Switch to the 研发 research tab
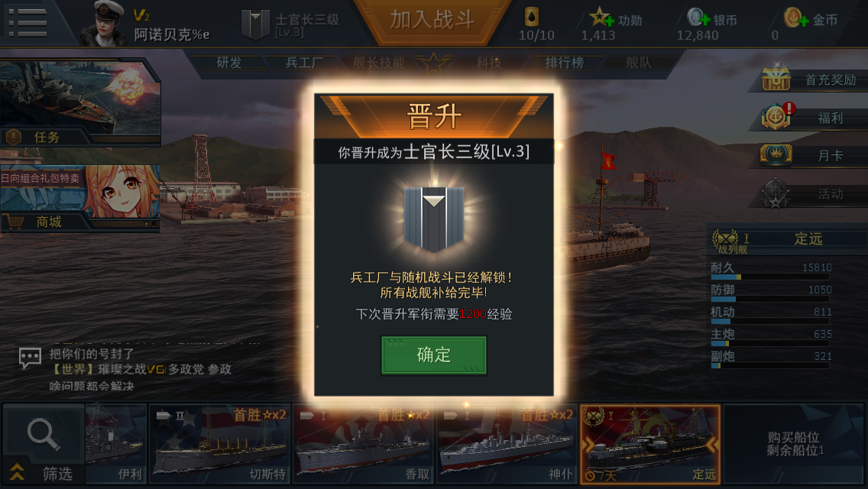The height and width of the screenshot is (489, 868). click(x=229, y=63)
